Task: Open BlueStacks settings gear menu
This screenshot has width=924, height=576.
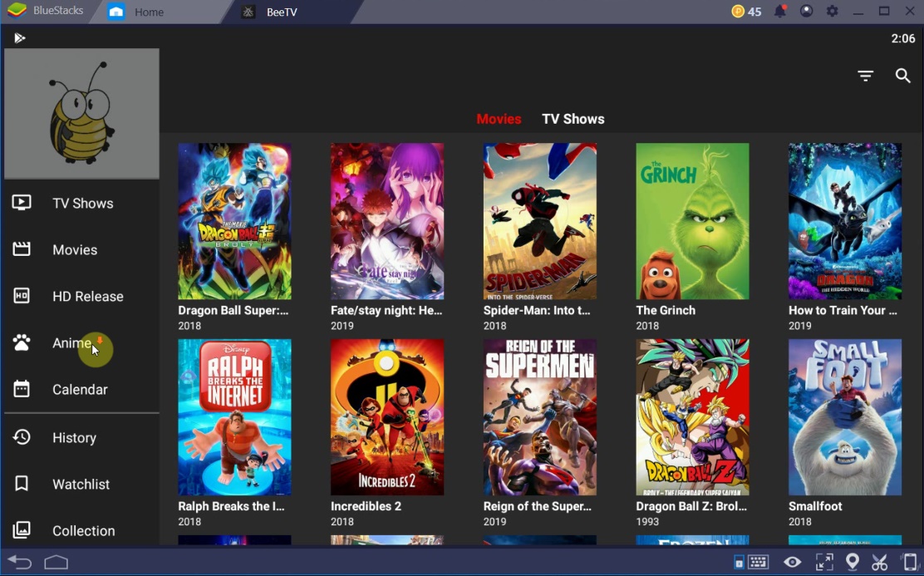Action: pyautogui.click(x=832, y=12)
